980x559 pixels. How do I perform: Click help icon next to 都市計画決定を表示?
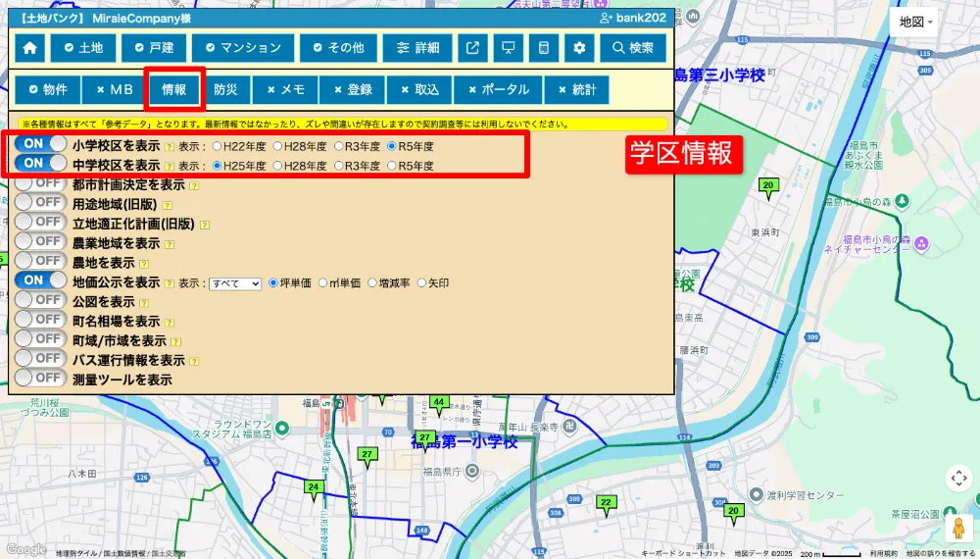coord(194,185)
